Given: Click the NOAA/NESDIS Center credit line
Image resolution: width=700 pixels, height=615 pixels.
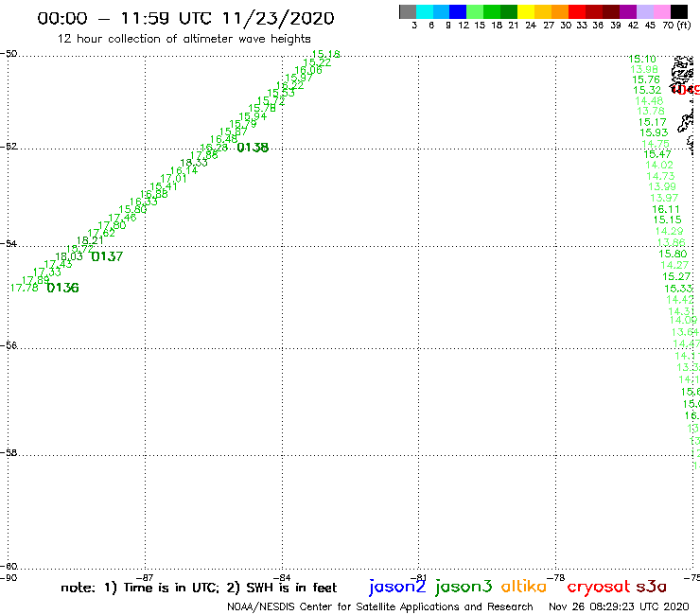Looking at the screenshot, I should tap(380, 607).
